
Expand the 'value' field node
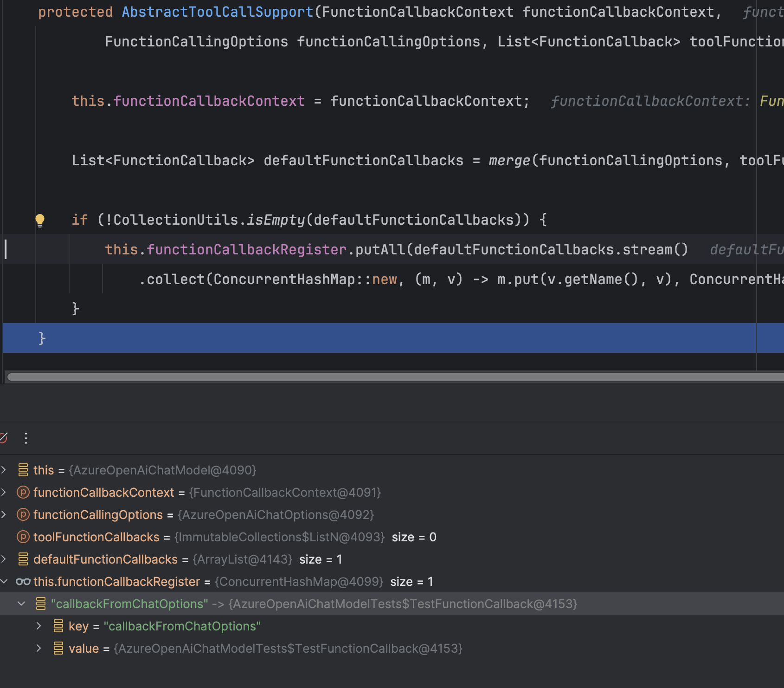[x=39, y=648]
